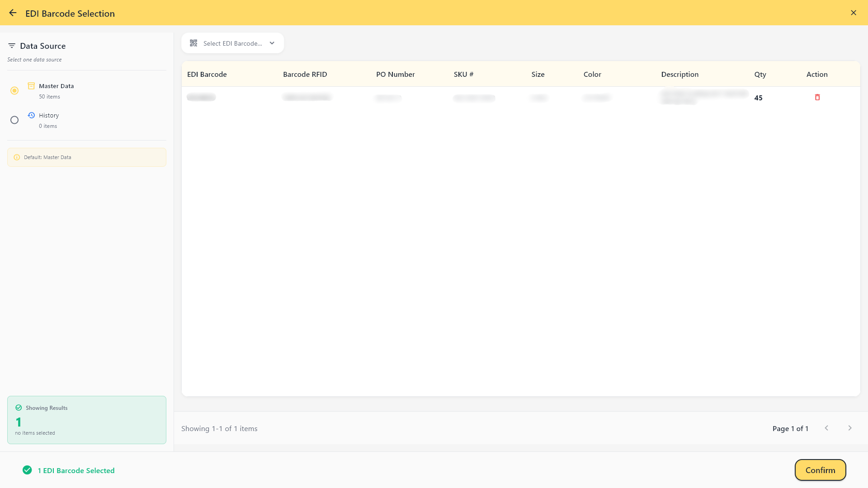868x488 pixels.
Task: Click the green check beside EDI Barcode Selected
Action: point(27,470)
